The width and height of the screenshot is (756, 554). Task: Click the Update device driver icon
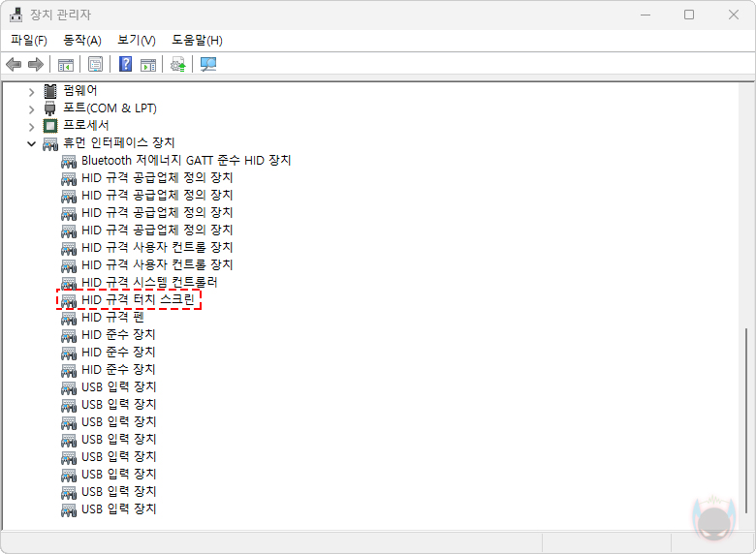click(178, 64)
